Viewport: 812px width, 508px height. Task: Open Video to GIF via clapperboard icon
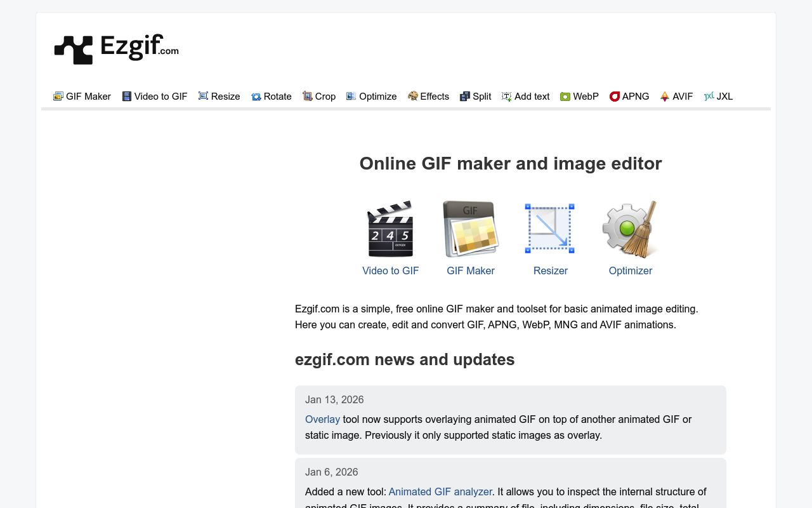point(390,229)
